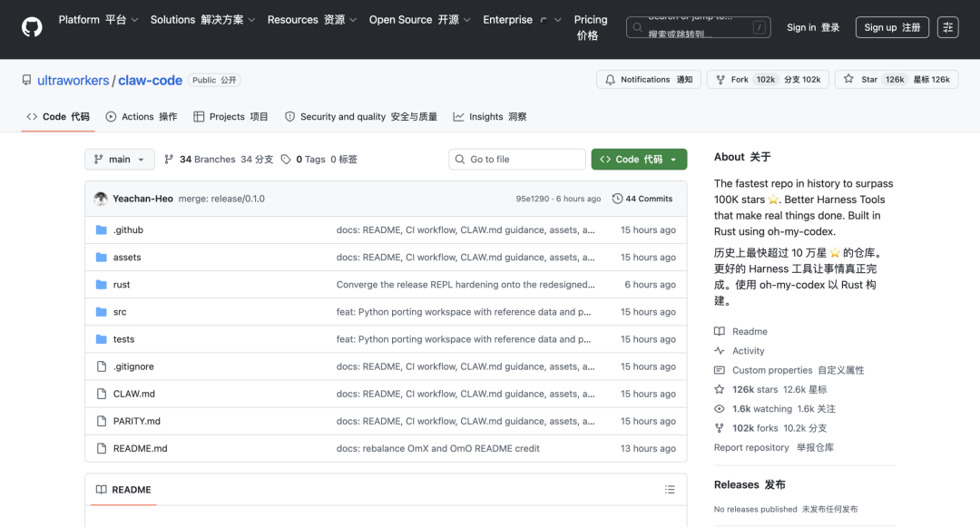Expand the Platform menu in header
This screenshot has height=527, width=980.
pyautogui.click(x=99, y=20)
